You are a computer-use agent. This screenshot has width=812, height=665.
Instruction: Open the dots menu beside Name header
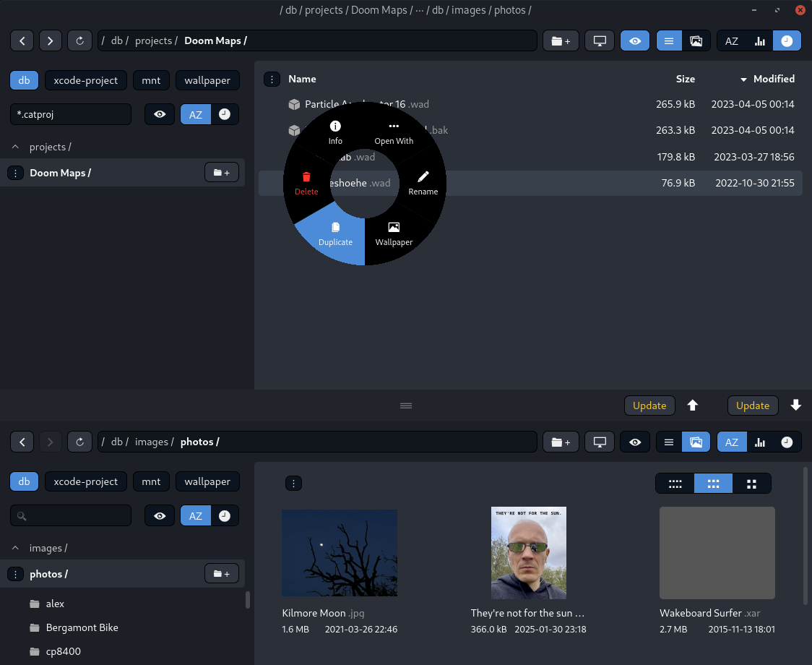coord(272,80)
